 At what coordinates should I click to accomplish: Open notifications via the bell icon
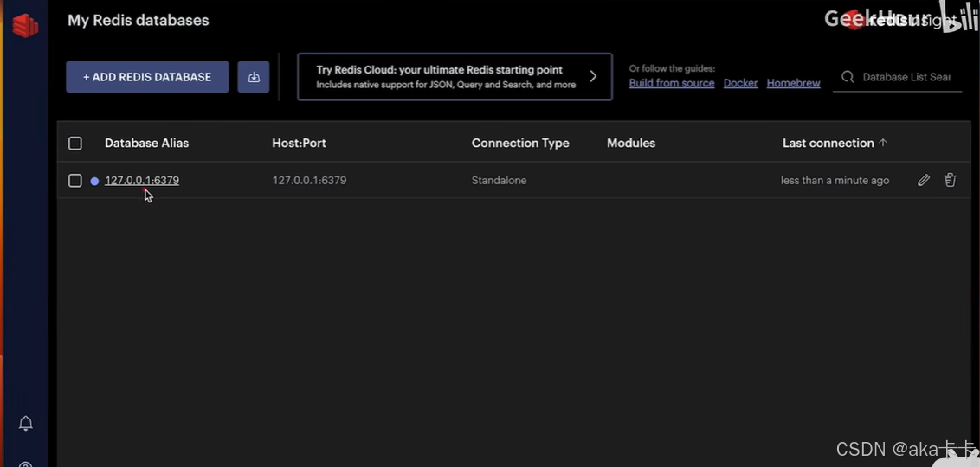point(26,423)
